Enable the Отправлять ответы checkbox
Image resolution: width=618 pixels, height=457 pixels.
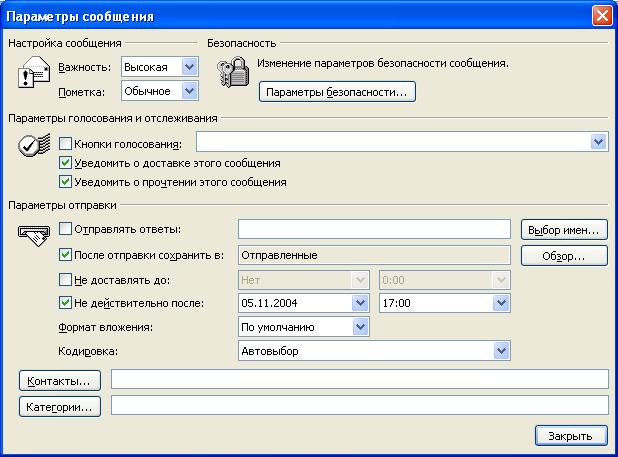click(x=65, y=229)
